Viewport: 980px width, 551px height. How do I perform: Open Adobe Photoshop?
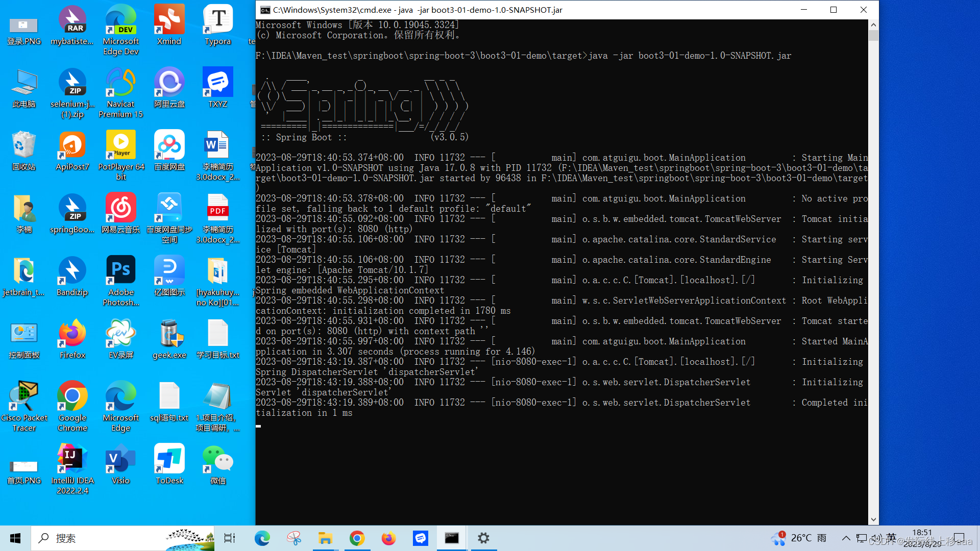click(x=120, y=269)
